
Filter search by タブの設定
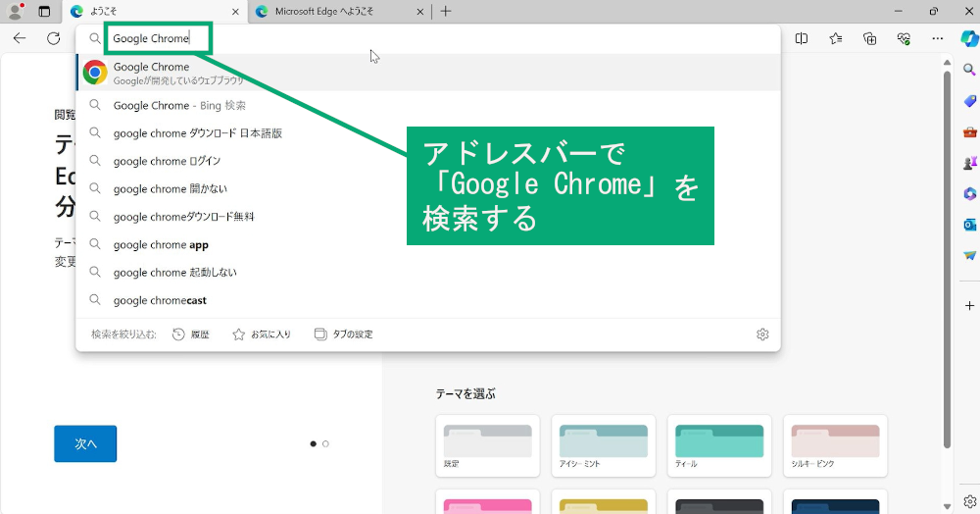click(x=343, y=334)
